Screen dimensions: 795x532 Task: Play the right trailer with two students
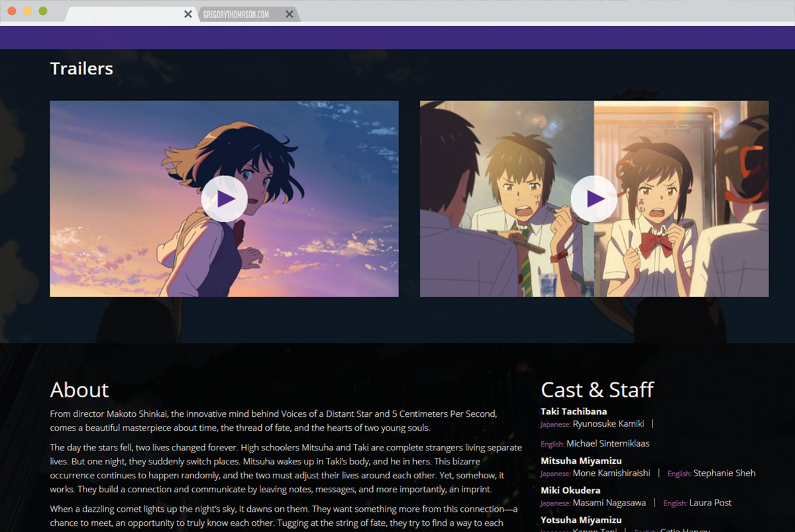594,199
